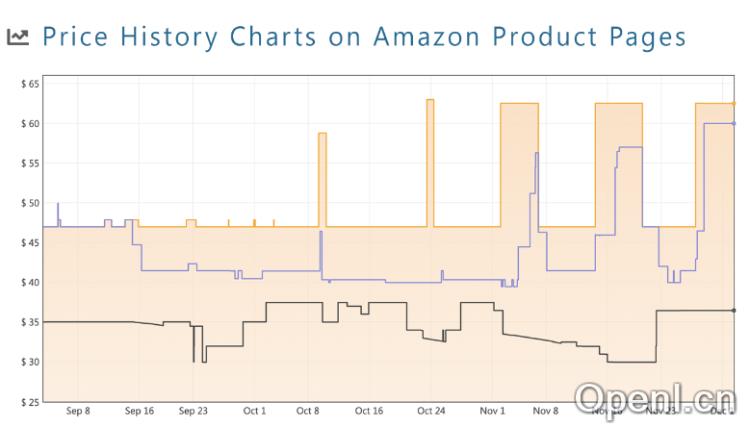Click the black line endpoint dot
This screenshot has height=427, width=750.
coord(734,310)
